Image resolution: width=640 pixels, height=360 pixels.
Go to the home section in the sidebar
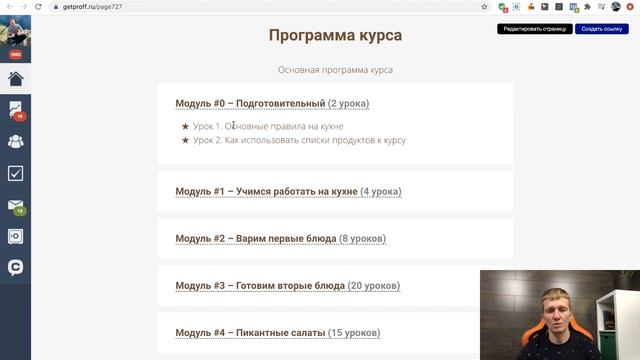click(x=16, y=79)
